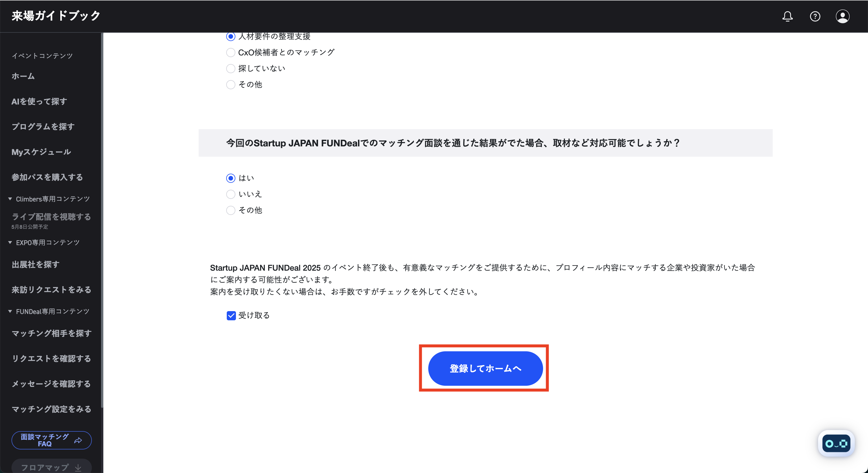868x473 pixels.
Task: Open the 面談マッチングFAQ button
Action: pos(52,440)
